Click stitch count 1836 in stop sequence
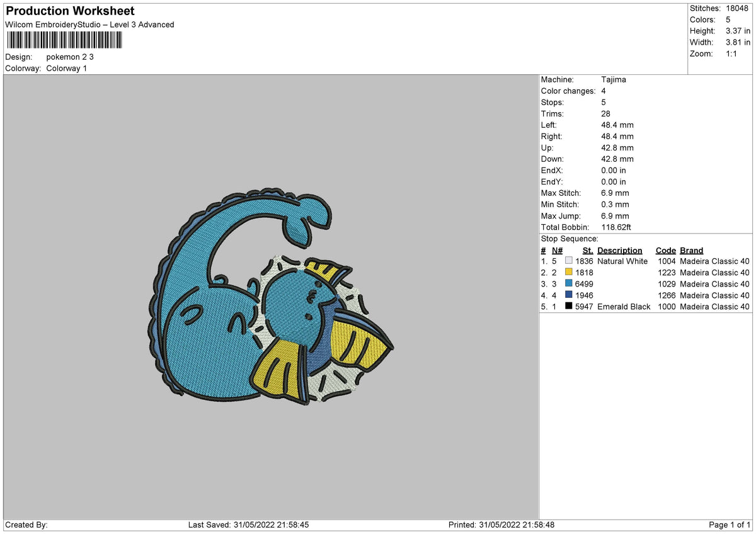This screenshot has width=756, height=534. click(584, 261)
